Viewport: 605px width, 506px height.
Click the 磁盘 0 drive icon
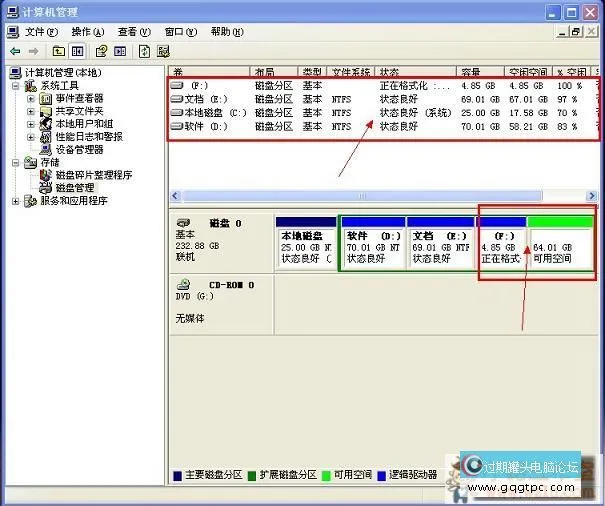pos(183,223)
